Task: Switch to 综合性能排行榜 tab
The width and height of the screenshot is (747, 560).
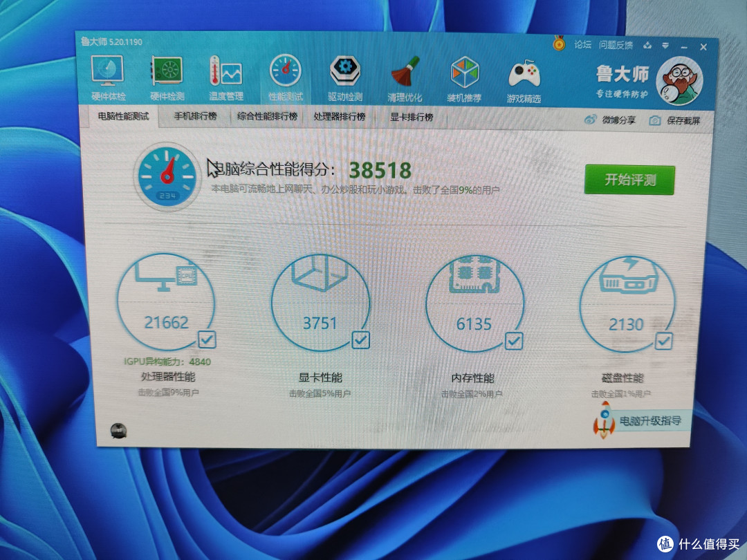Action: [x=267, y=116]
